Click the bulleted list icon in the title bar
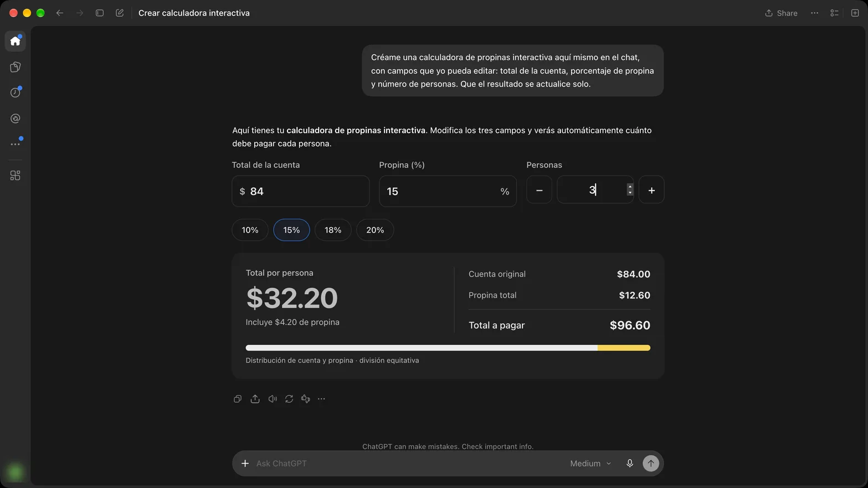 [x=834, y=13]
